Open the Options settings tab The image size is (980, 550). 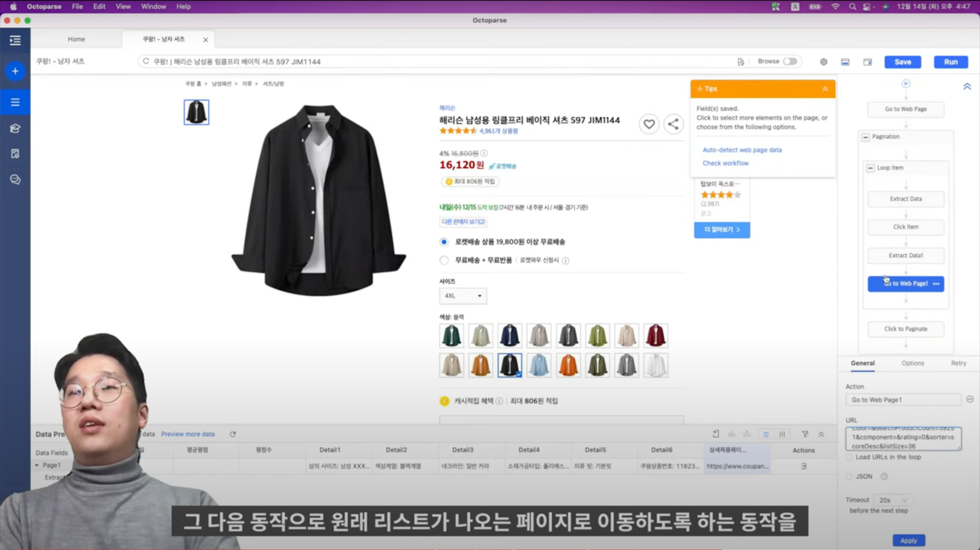tap(913, 363)
